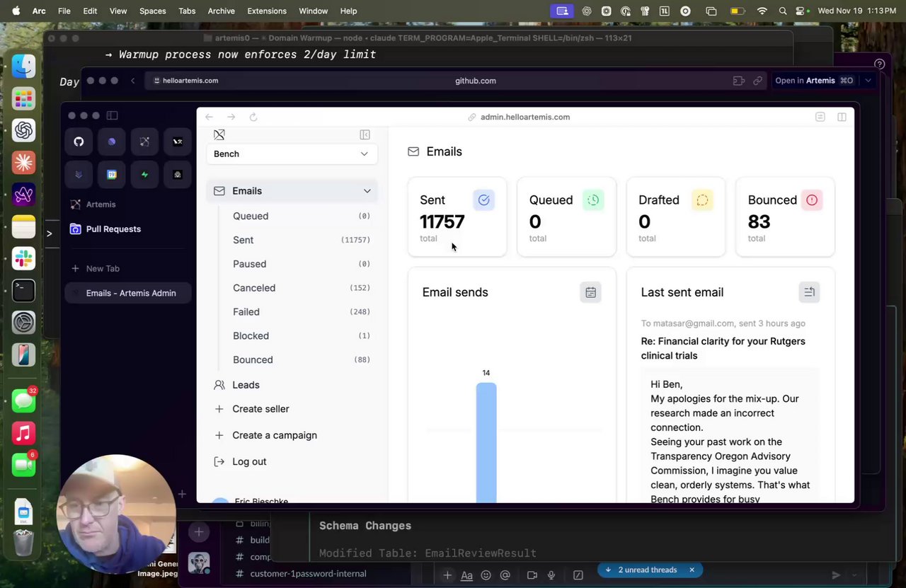Open site controls icon beside split view
This screenshot has width=906, height=588.
pyautogui.click(x=820, y=117)
